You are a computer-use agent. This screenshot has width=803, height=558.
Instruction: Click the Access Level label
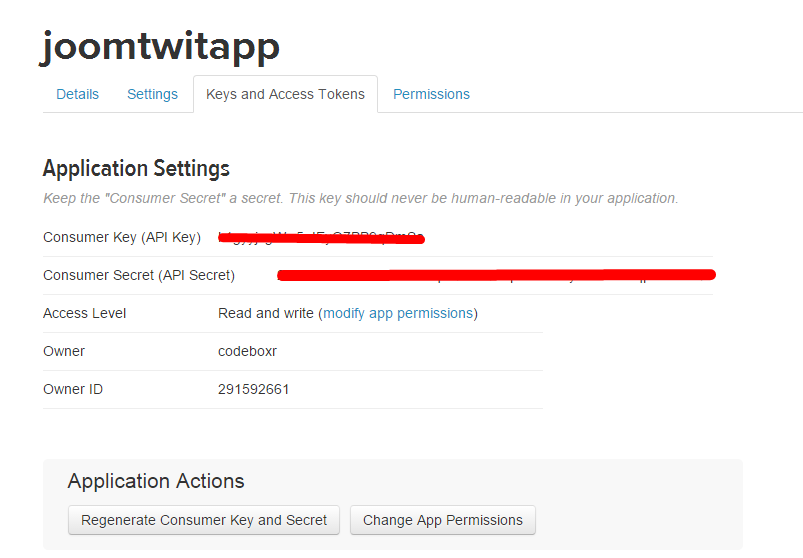click(x=84, y=313)
